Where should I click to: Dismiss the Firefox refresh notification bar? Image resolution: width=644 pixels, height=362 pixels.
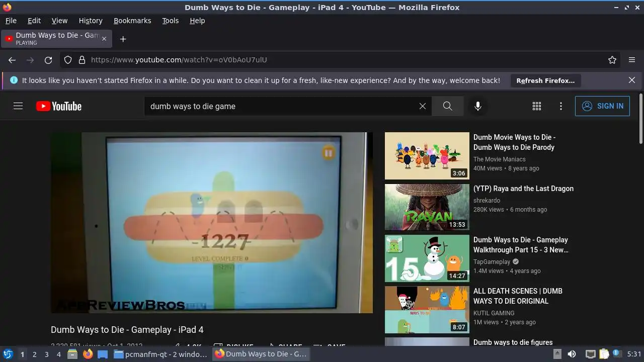click(632, 80)
